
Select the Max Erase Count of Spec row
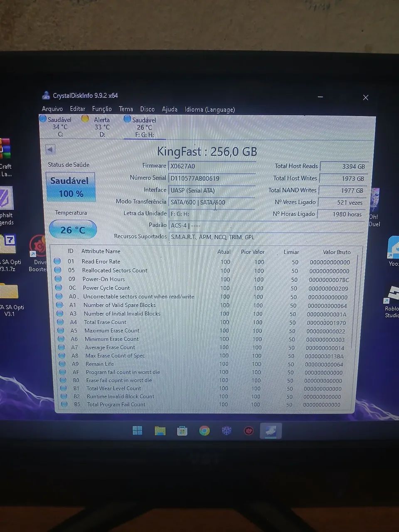(204, 356)
